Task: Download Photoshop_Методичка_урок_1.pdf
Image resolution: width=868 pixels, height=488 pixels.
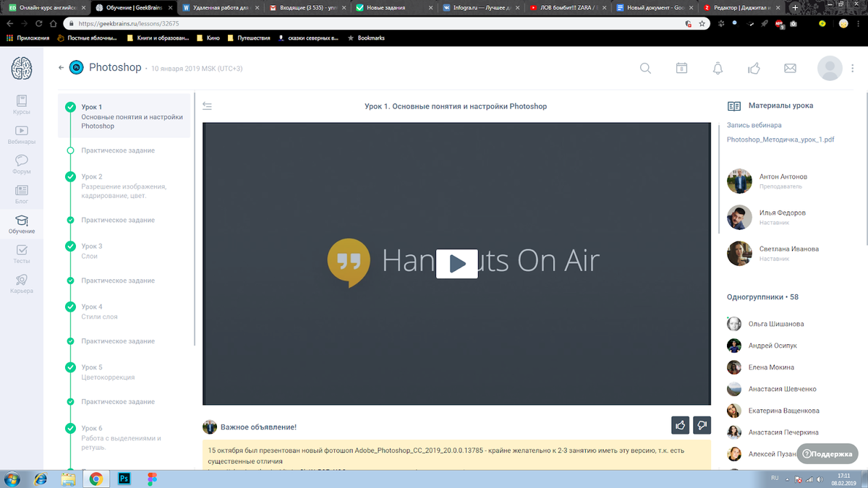Action: pyautogui.click(x=780, y=140)
